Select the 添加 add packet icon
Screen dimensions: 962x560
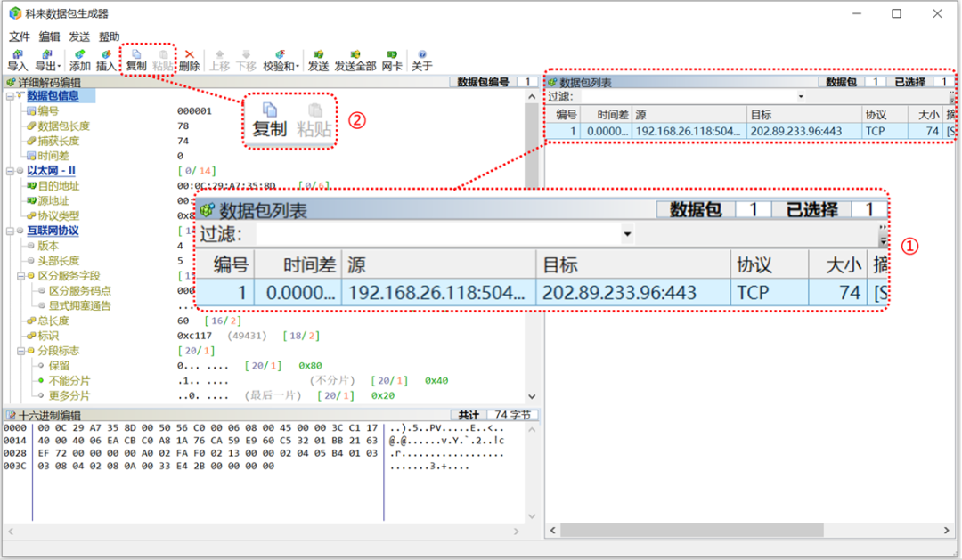tap(79, 58)
